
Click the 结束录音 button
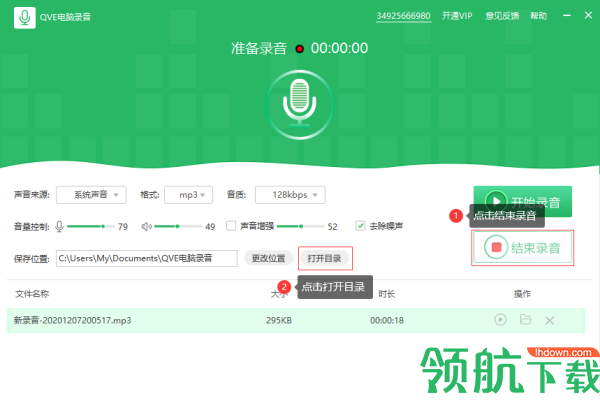coord(523,248)
